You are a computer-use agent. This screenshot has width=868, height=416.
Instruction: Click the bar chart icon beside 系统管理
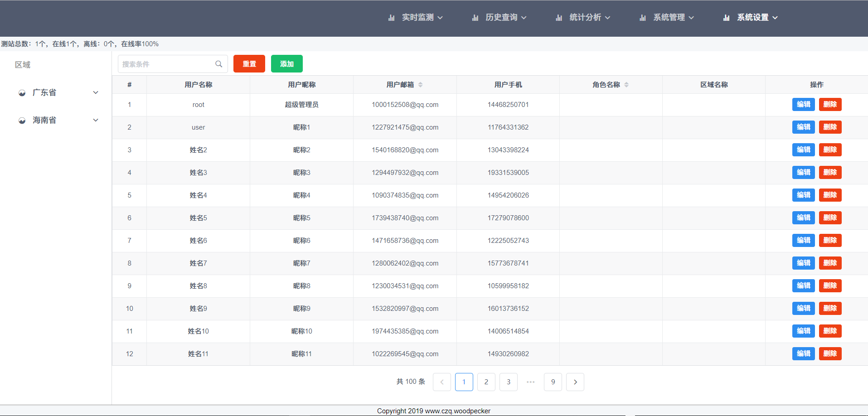point(643,18)
